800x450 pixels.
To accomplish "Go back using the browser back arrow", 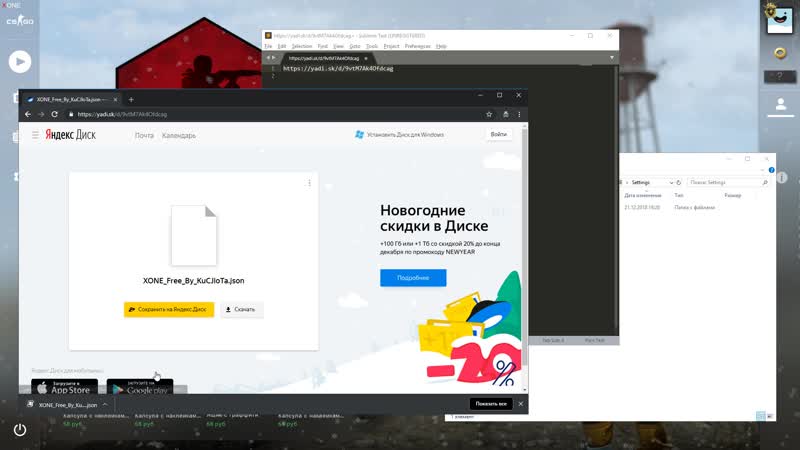I will pos(28,114).
